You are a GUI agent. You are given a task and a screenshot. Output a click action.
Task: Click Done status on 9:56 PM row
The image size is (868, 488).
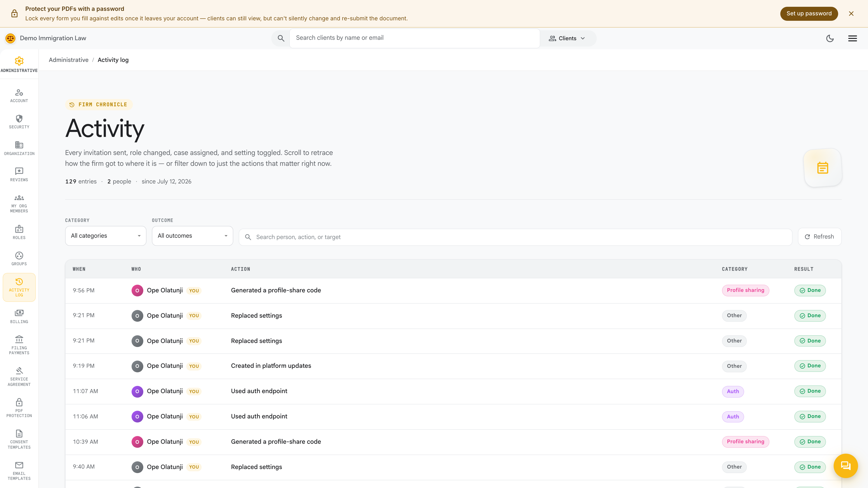coord(810,290)
